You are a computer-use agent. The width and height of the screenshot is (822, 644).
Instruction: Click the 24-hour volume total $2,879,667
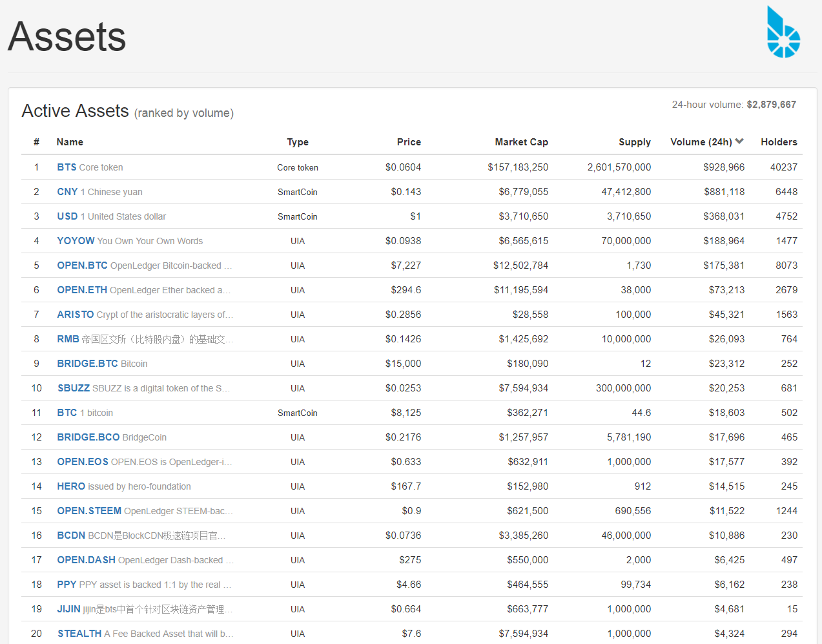[771, 105]
